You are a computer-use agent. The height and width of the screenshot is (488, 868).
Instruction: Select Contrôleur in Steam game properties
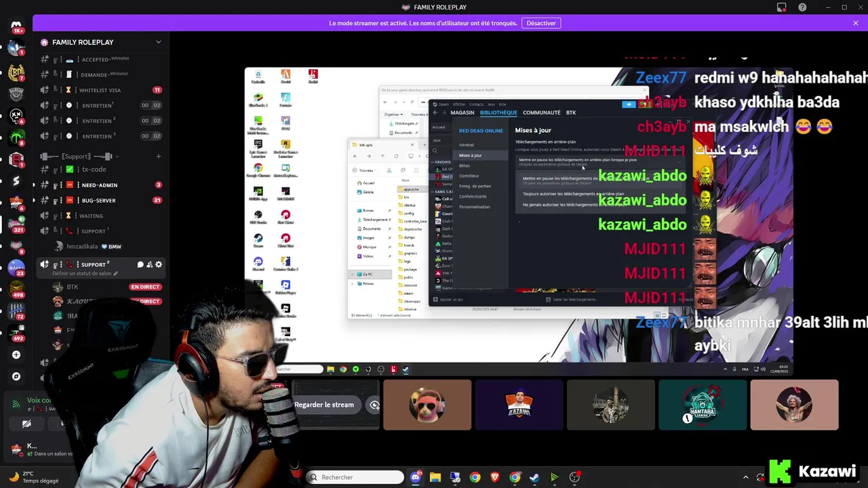[x=469, y=176]
